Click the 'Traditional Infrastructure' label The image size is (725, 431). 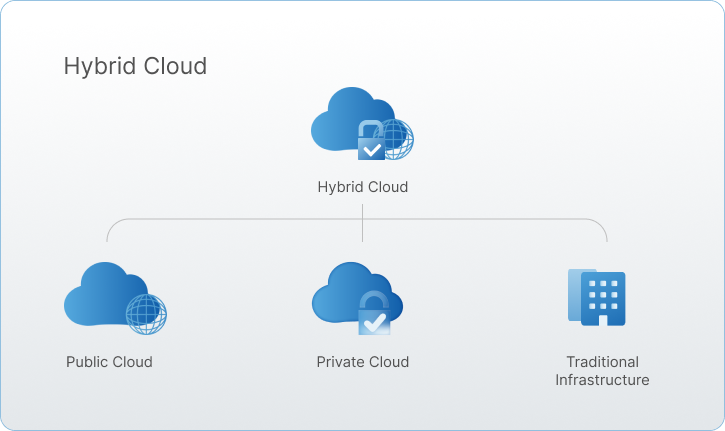[602, 370]
